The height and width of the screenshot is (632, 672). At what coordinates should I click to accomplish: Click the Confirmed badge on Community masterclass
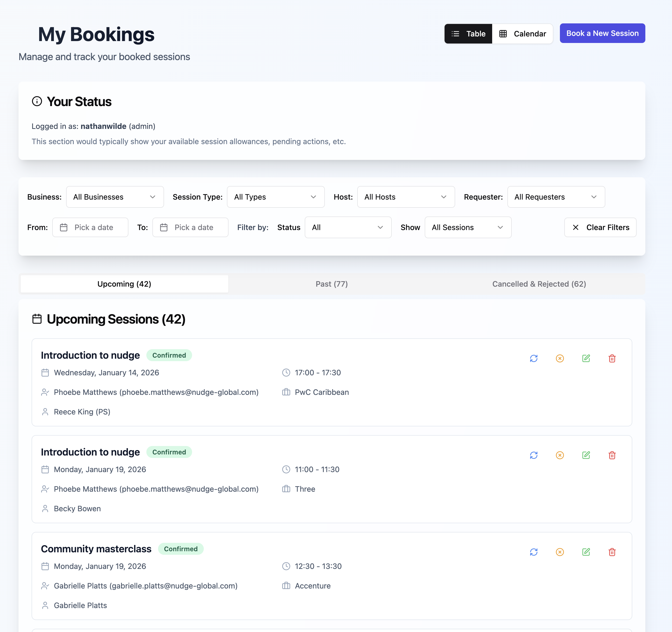(x=181, y=549)
